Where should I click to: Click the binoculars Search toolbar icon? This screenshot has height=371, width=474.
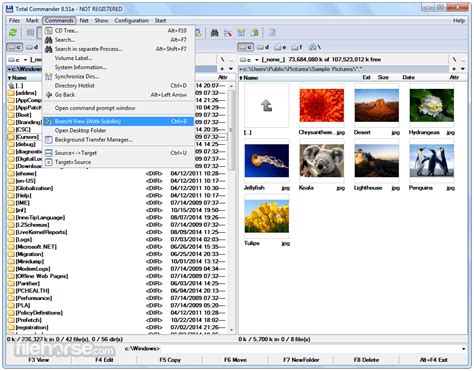pos(214,33)
